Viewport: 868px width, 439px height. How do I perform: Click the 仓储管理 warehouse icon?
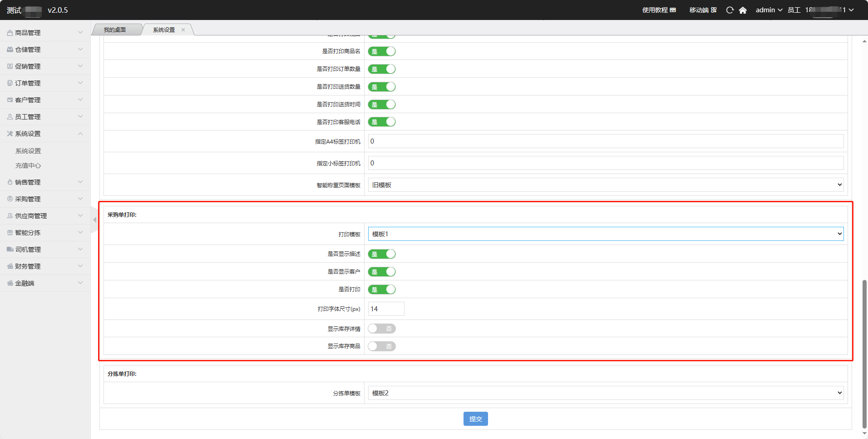click(10, 50)
